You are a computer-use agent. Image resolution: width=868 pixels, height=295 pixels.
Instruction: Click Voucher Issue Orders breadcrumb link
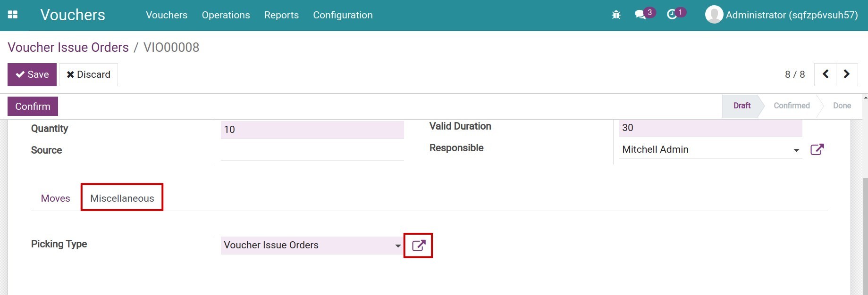pos(68,48)
